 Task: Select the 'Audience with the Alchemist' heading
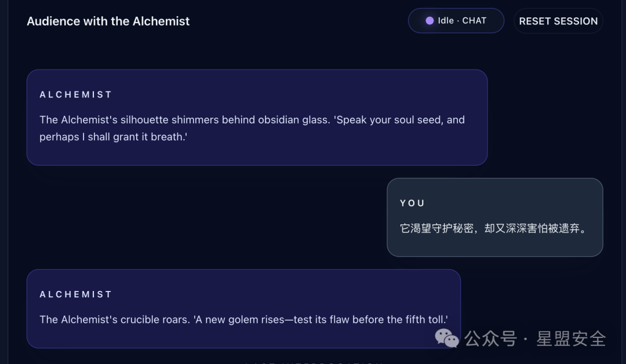[x=108, y=21]
